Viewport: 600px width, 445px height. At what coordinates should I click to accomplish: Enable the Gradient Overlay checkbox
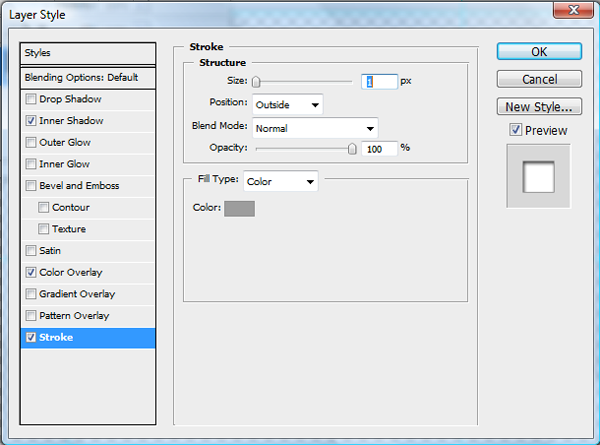point(31,294)
